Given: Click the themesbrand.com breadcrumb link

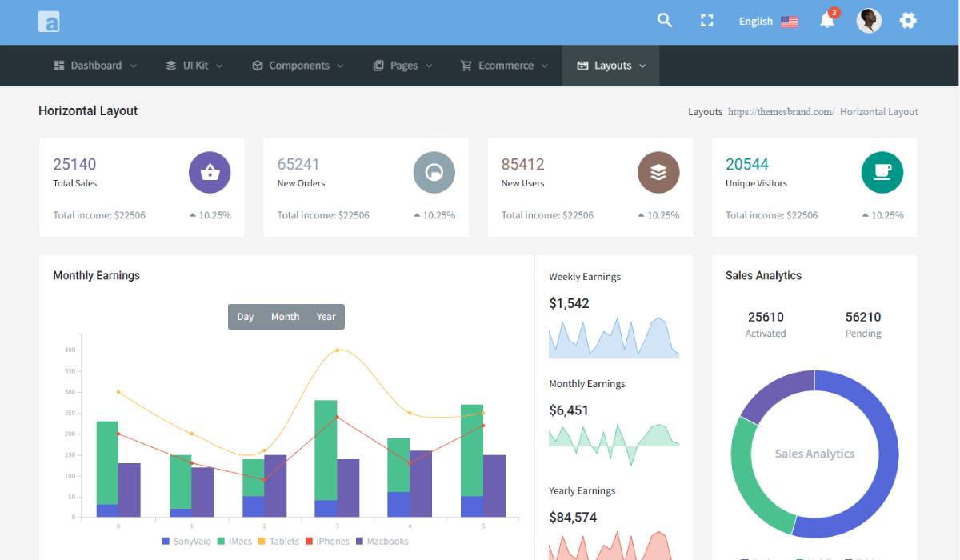Looking at the screenshot, I should click(x=781, y=112).
